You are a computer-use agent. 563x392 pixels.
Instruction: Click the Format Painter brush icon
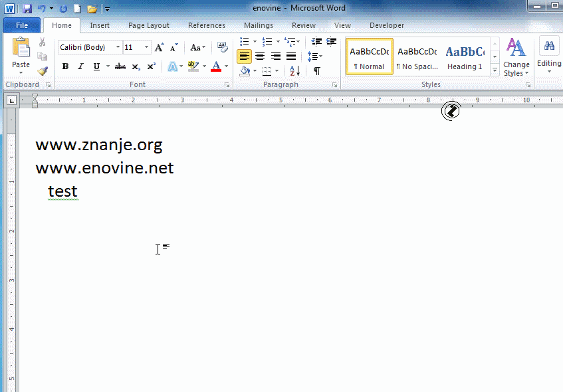(43, 70)
